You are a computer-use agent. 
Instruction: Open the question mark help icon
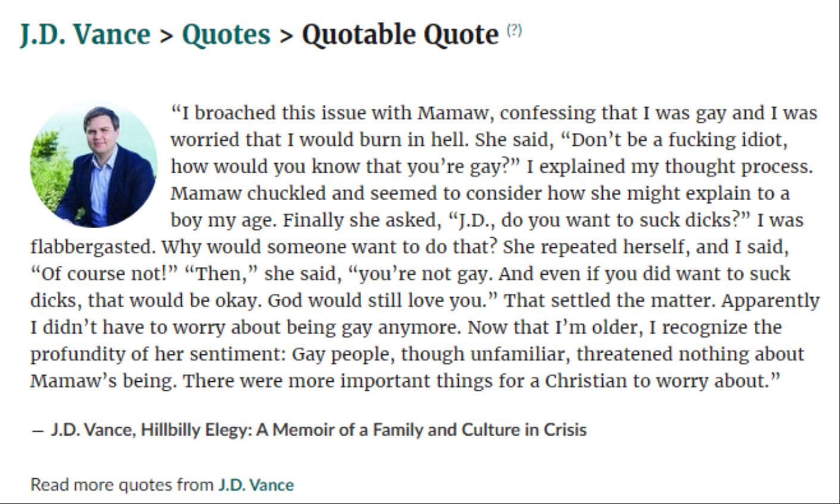514,30
